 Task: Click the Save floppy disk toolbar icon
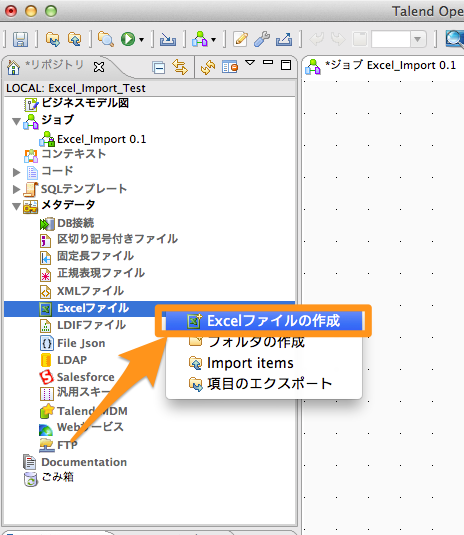20,39
